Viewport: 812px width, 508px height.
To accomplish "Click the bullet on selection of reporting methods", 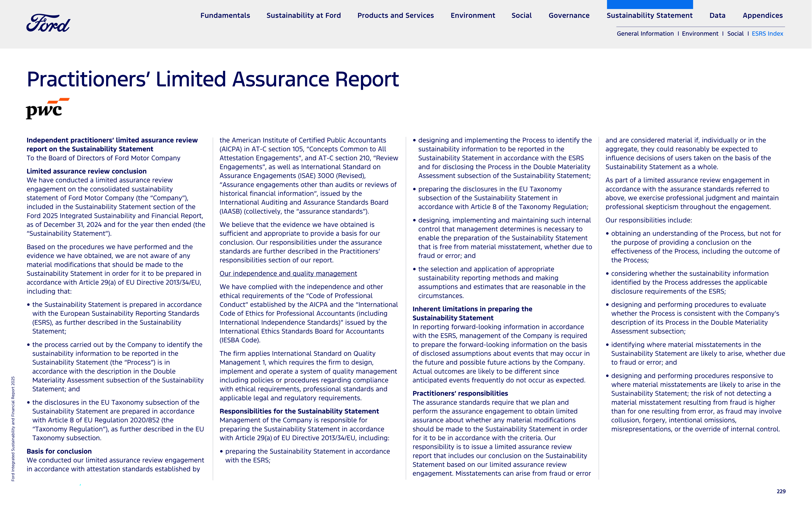I will (x=499, y=282).
